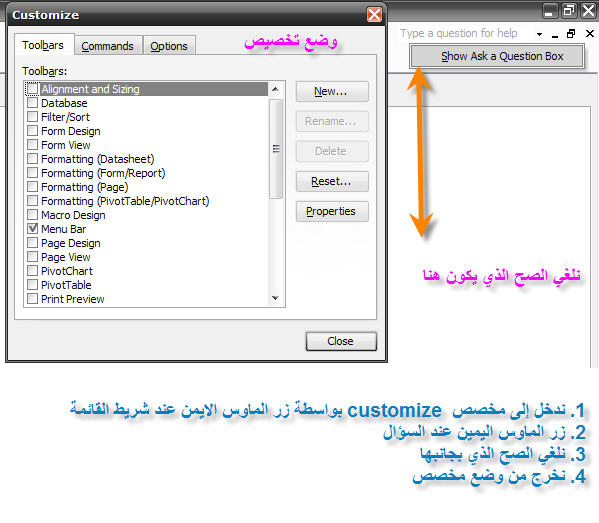Restore down the inner document window
This screenshot has width=599, height=523.
(x=571, y=34)
